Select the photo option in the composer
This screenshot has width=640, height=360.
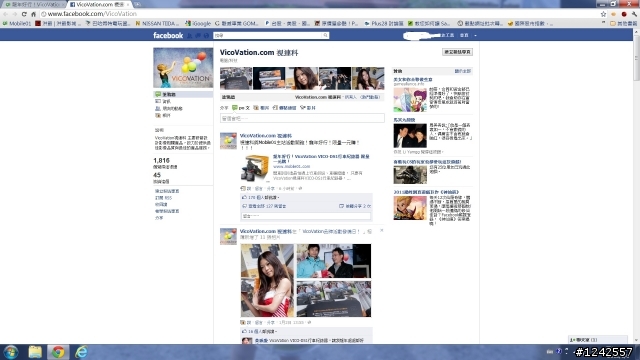[261, 108]
